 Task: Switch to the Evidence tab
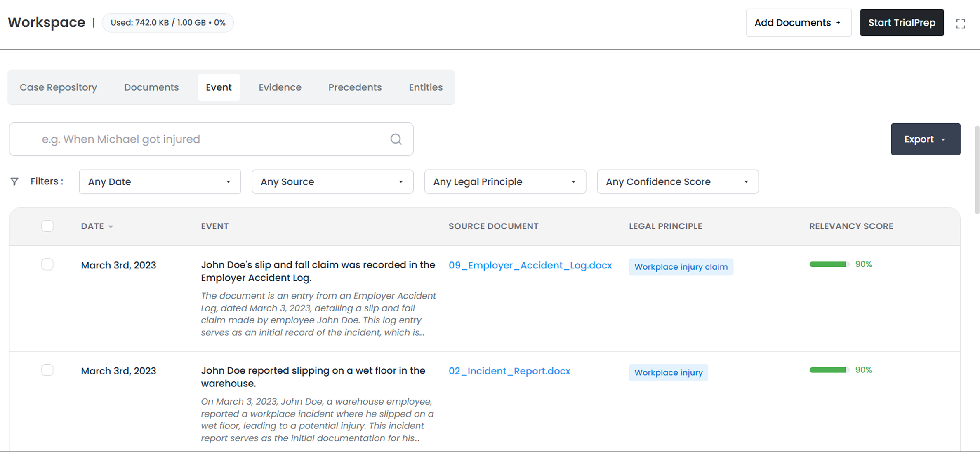pos(280,87)
